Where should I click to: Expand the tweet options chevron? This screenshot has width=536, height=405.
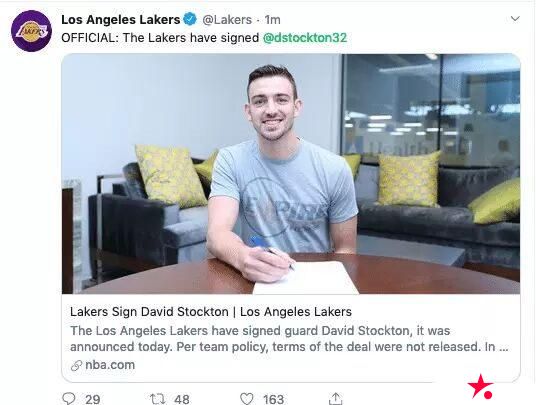(515, 18)
